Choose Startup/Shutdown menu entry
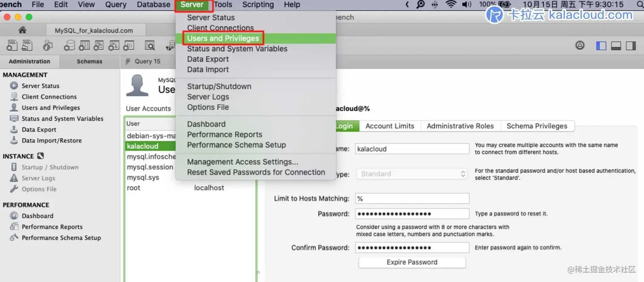The height and width of the screenshot is (282, 644). (256, 86)
